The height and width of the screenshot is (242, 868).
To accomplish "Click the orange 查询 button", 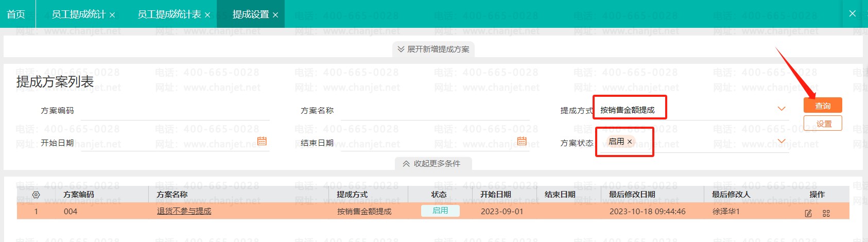I will pos(822,106).
